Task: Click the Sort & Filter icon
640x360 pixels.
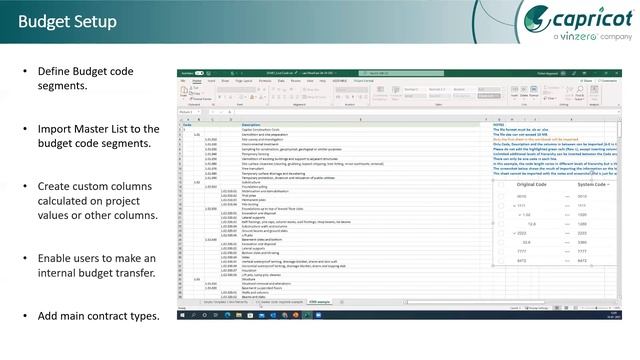Action: tap(569, 93)
